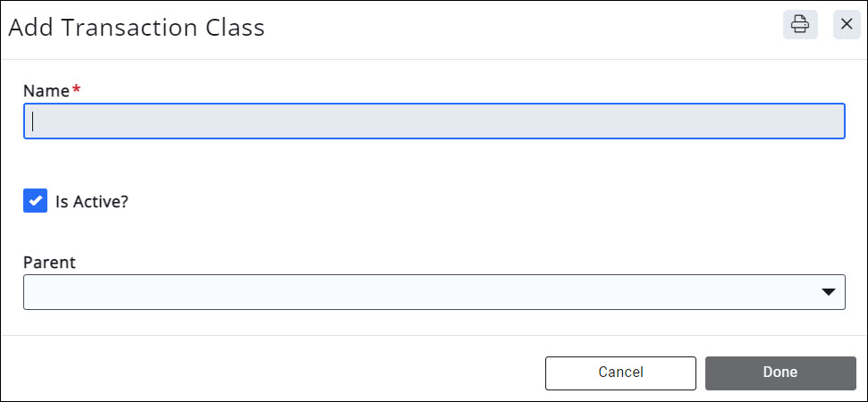Viewport: 868px width, 402px height.
Task: Focus the Name text input
Action: coord(434,121)
